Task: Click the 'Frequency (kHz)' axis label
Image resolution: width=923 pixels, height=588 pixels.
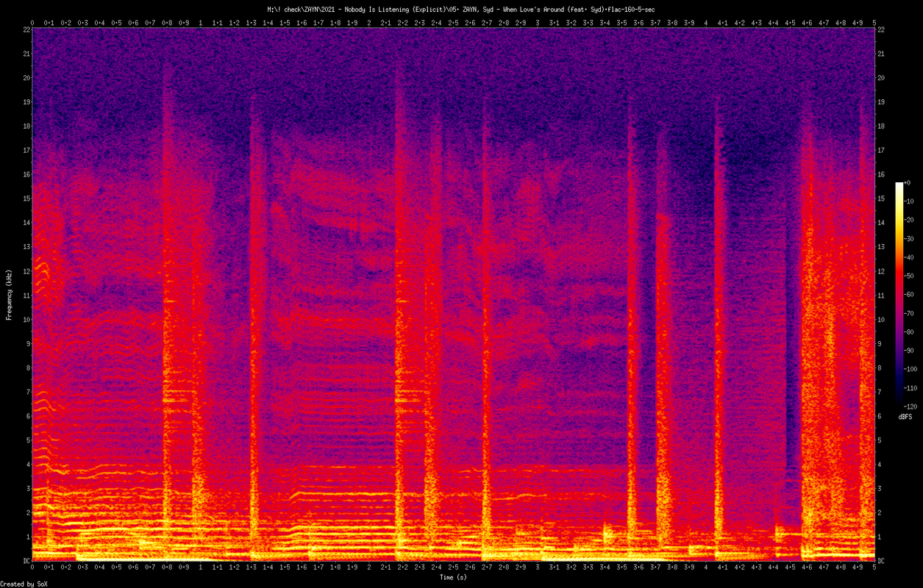Action: pos(10,295)
